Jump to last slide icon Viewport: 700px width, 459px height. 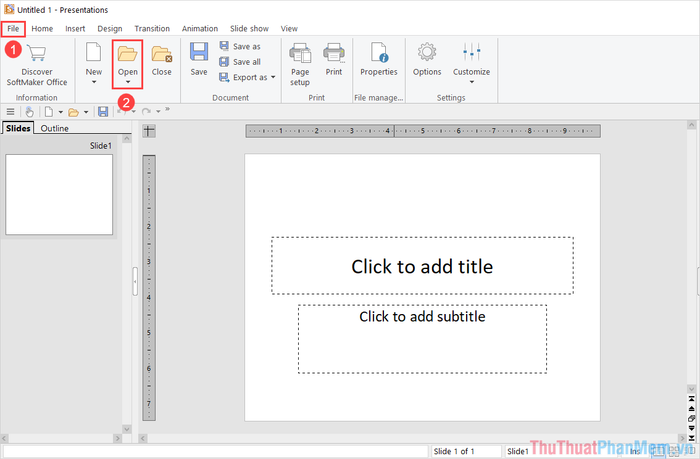[692, 438]
